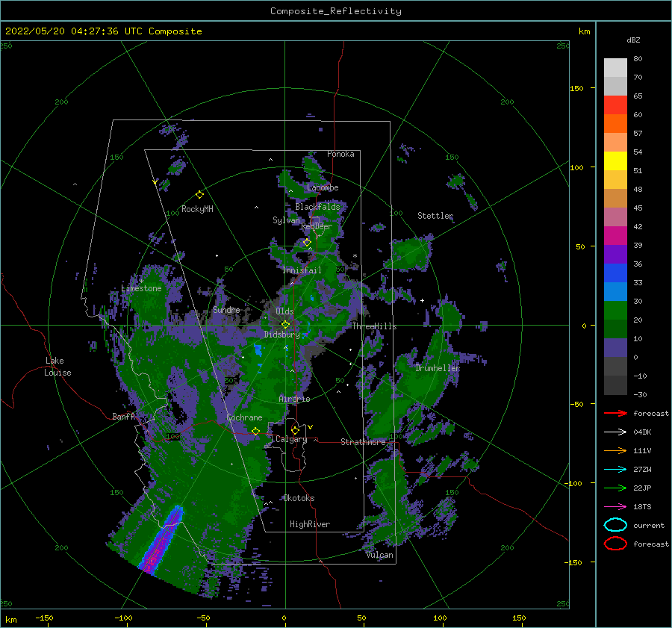Click the RedDeer city label
Screen dimensions: 672x628
pos(317,226)
